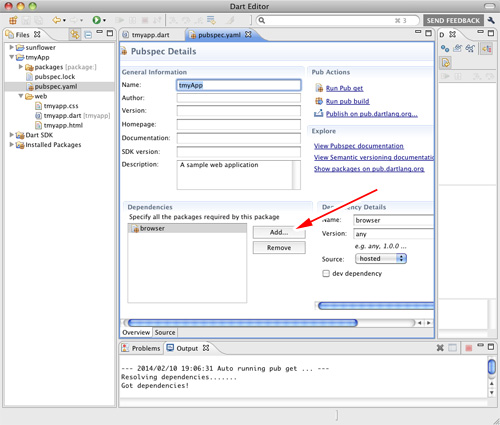Open Show packages on pub.dartlang.org link
Image resolution: width=500 pixels, height=425 pixels.
coord(369,169)
